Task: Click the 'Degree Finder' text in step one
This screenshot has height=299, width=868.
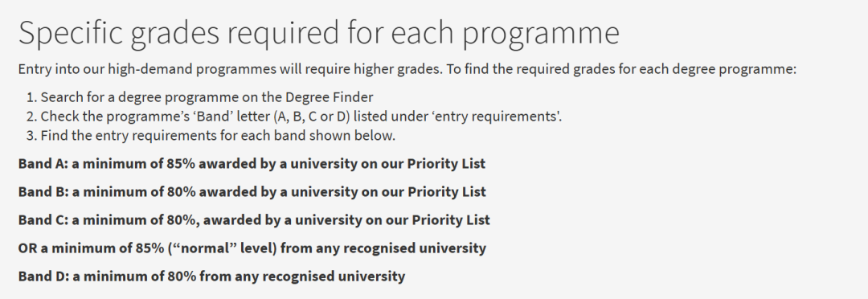Action: pos(330,97)
